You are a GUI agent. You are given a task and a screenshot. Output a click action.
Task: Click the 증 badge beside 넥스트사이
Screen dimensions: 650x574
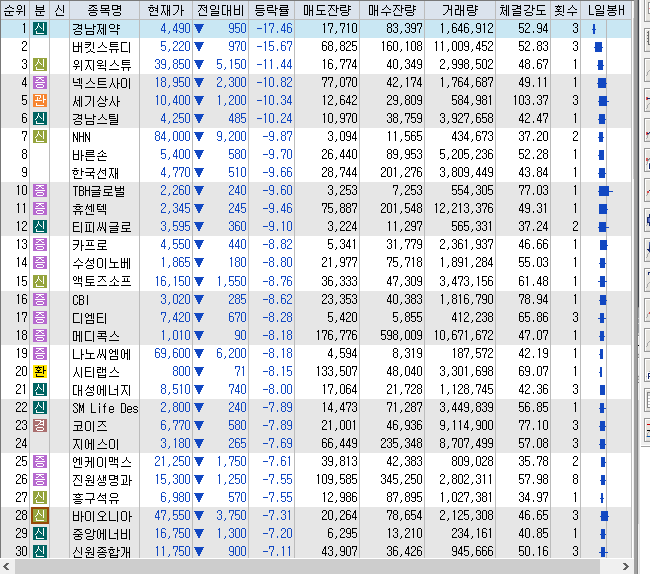pyautogui.click(x=40, y=82)
